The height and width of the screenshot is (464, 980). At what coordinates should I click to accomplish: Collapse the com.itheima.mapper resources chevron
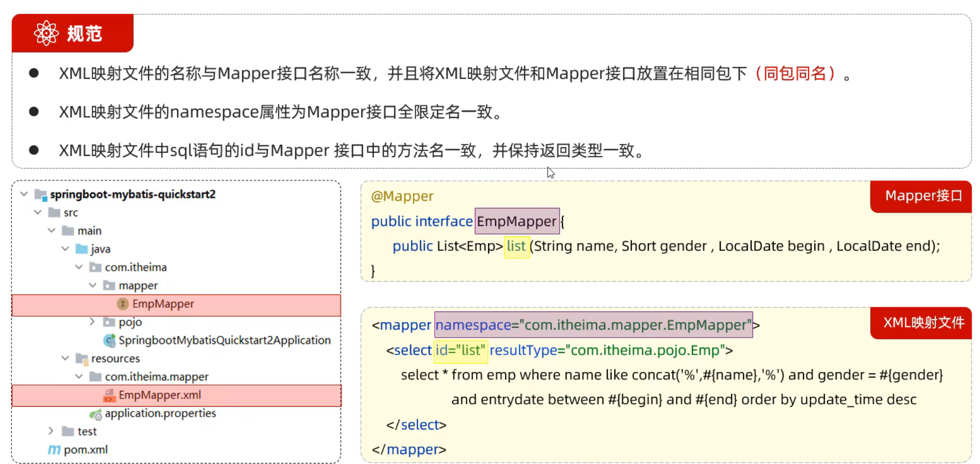point(79,376)
